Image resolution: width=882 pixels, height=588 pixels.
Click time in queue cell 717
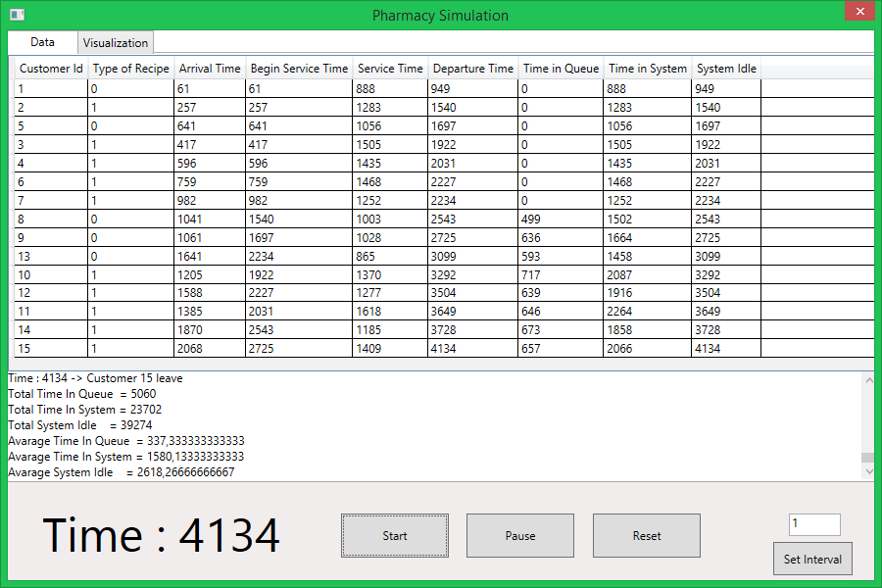(x=561, y=274)
